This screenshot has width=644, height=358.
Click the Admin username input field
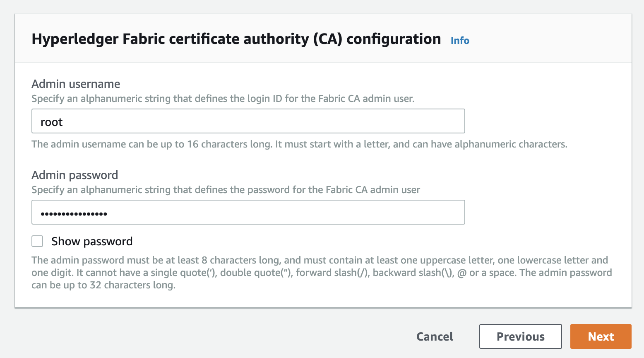(248, 121)
